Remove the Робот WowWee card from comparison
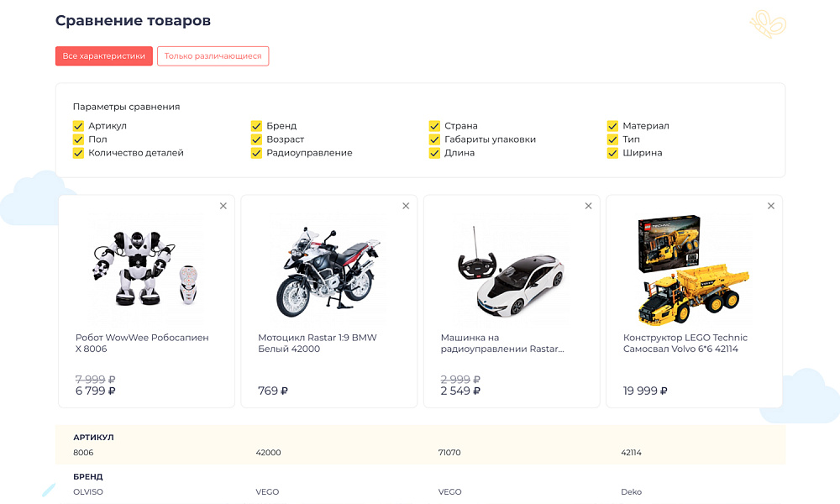Screen dimensions: 840x504 pyautogui.click(x=223, y=205)
